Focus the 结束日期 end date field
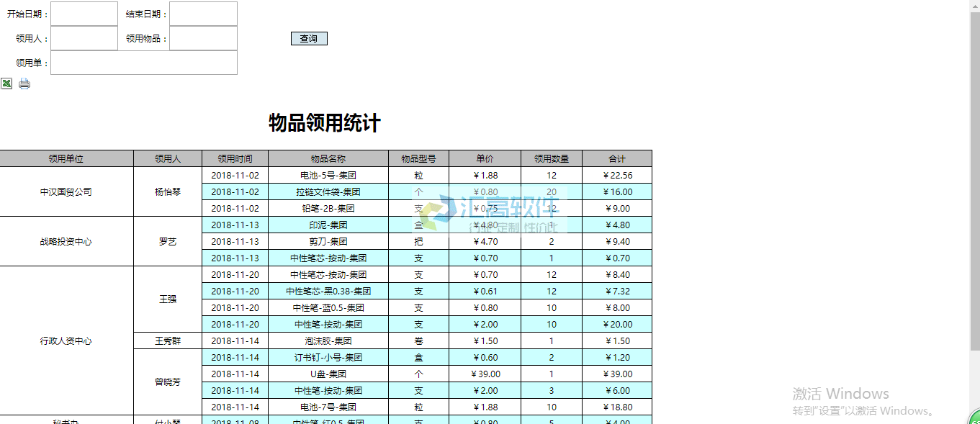The image size is (980, 424). 203,14
